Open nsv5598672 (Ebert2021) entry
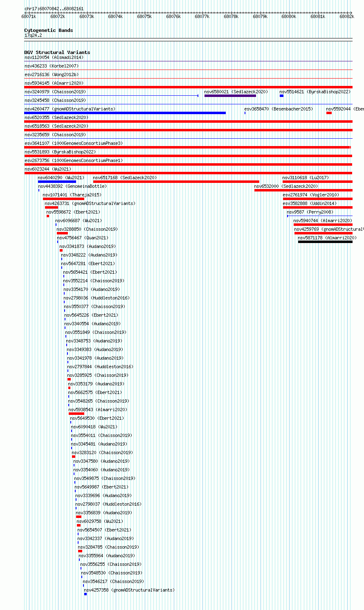Screen dimensions: 364x610 tap(74, 212)
